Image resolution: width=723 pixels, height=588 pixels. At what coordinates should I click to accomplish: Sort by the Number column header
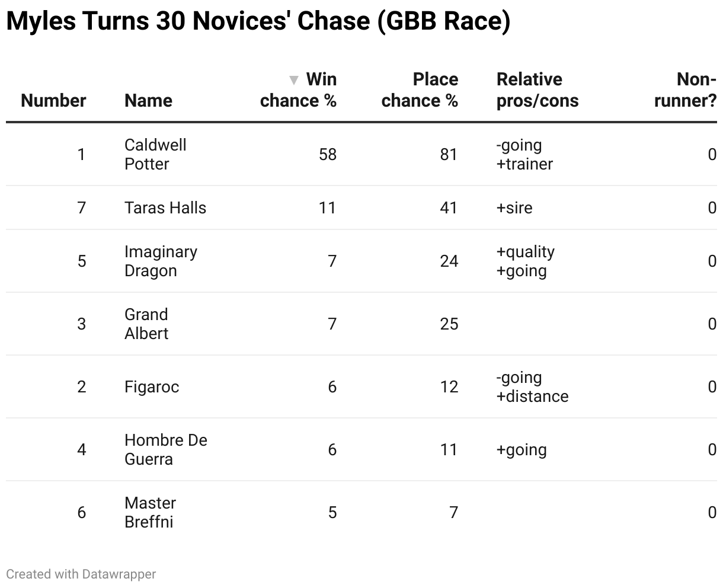[x=53, y=101]
